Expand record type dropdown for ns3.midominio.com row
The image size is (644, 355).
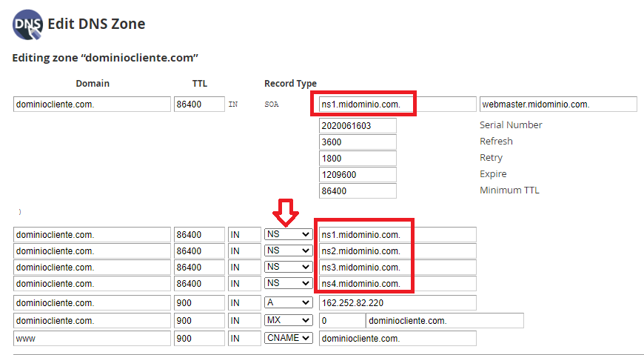(x=288, y=267)
